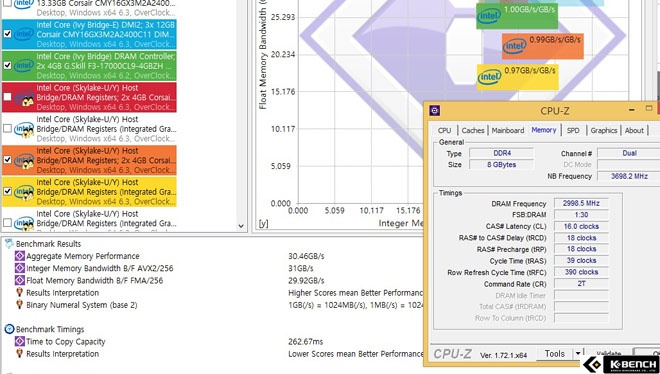The height and width of the screenshot is (374, 660).
Task: Click the Benchmark Timings clock icon
Action: click(9, 329)
